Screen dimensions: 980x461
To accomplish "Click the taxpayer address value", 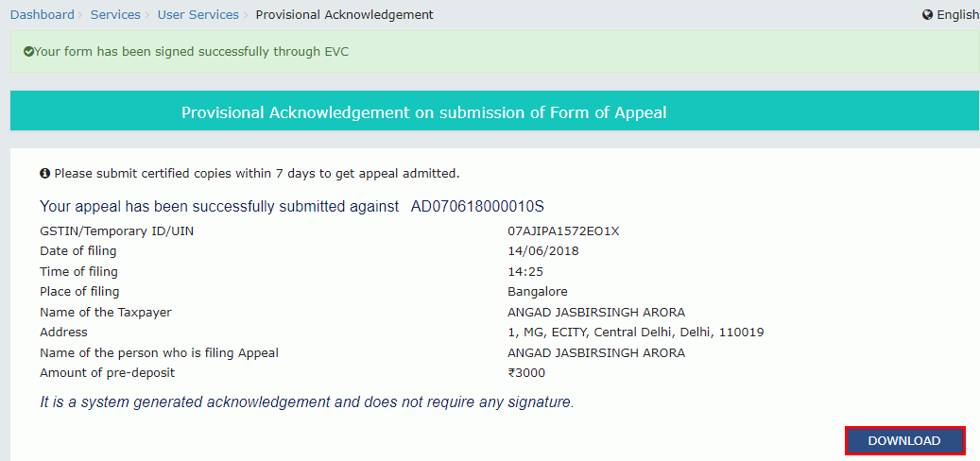I will pyautogui.click(x=636, y=333).
